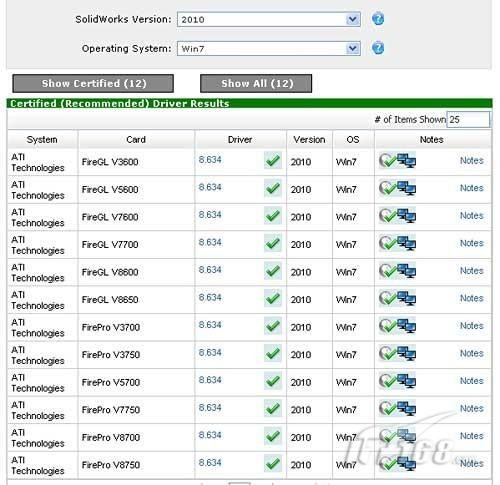This screenshot has height=485, width=500.
Task: Open Notes link for FireGL V8650
Action: [x=472, y=298]
